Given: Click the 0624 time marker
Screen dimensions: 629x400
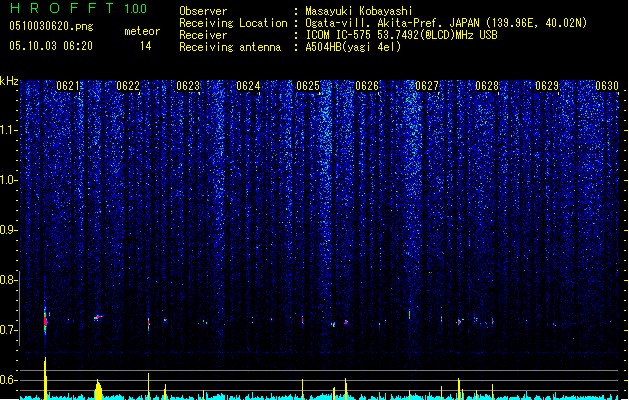Looking at the screenshot, I should click(x=248, y=86).
